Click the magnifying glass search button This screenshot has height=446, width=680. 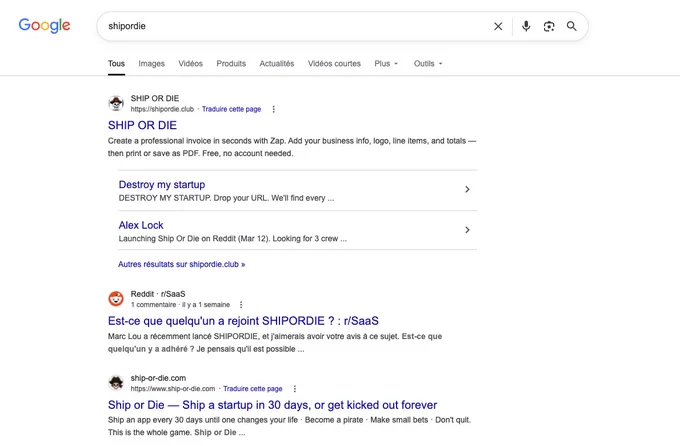(572, 26)
